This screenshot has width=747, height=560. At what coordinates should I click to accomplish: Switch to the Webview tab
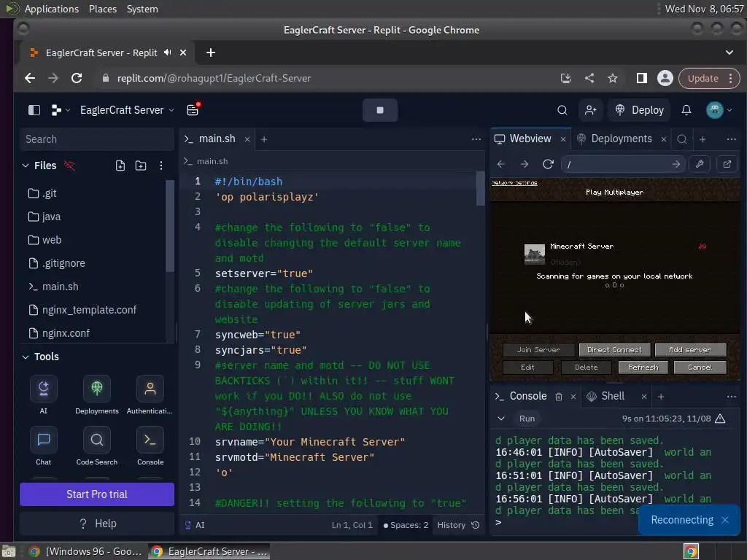coord(522,139)
